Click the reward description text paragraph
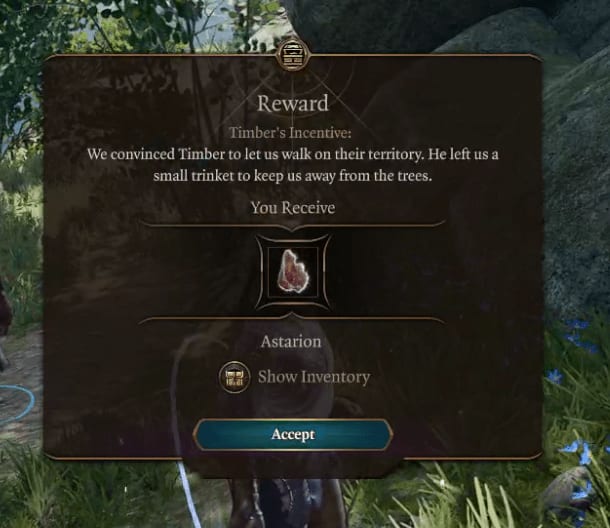 pos(293,165)
